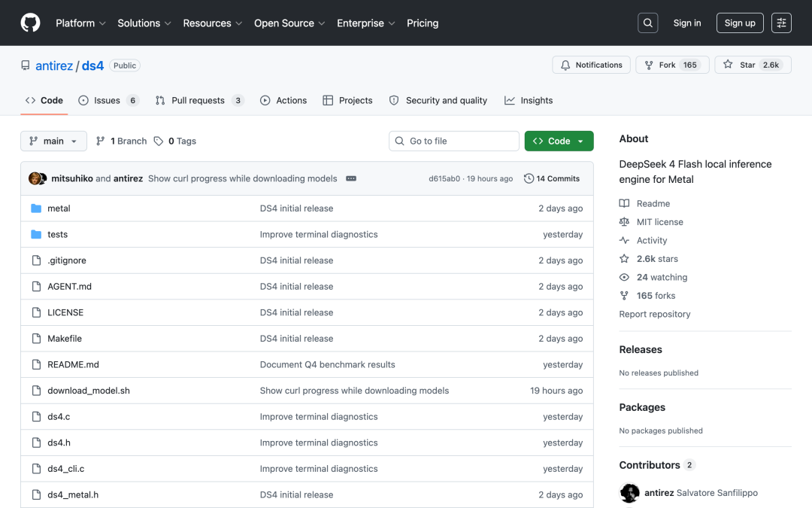
Task: Switch to Security and quality tab
Action: coord(438,101)
